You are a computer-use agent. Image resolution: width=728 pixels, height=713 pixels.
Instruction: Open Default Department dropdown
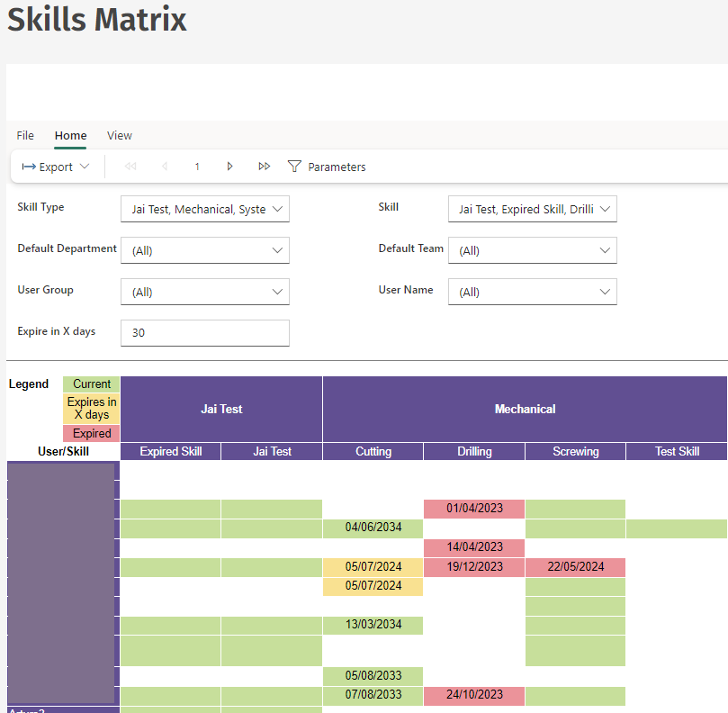[205, 250]
